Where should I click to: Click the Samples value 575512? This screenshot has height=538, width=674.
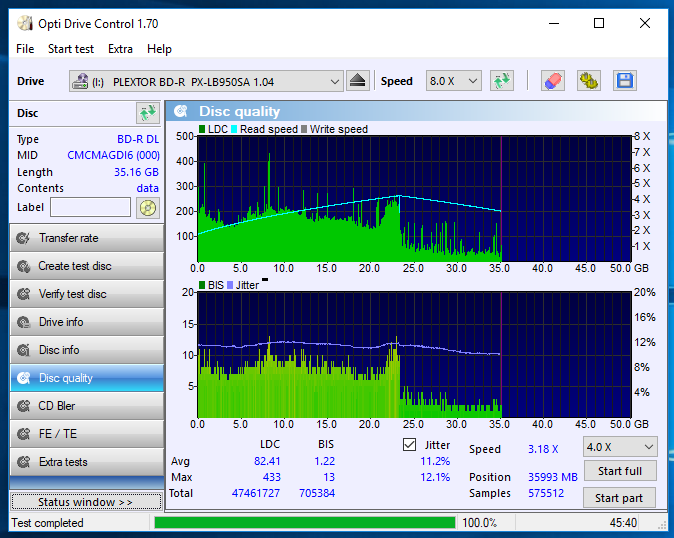coord(546,493)
